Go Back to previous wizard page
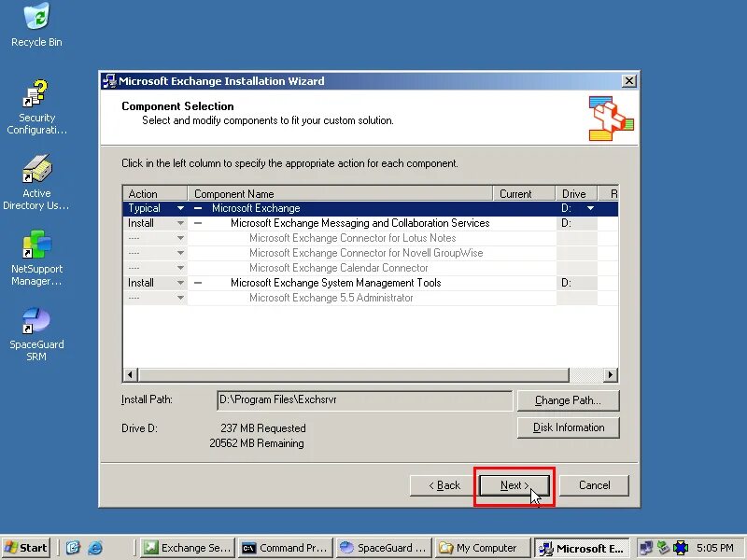The width and height of the screenshot is (747, 560). tap(444, 485)
